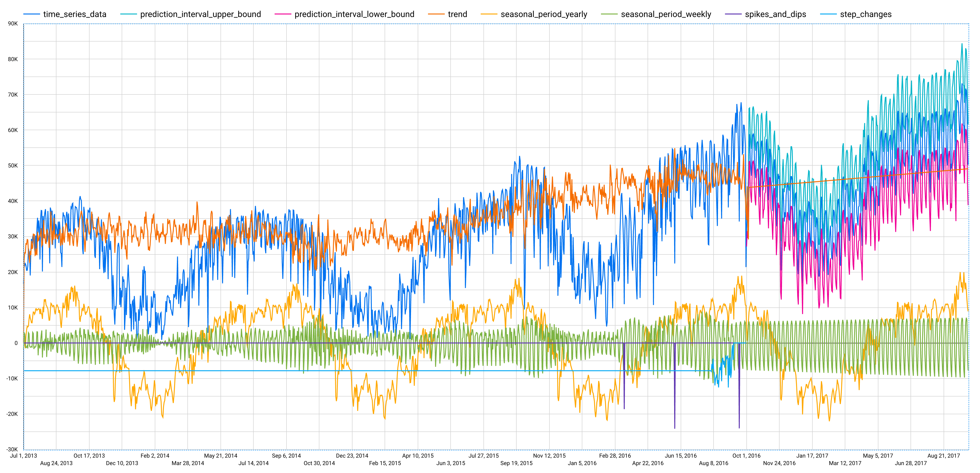The image size is (980, 473).
Task: Click the Oct 30, 2014 axis label
Action: tap(319, 463)
